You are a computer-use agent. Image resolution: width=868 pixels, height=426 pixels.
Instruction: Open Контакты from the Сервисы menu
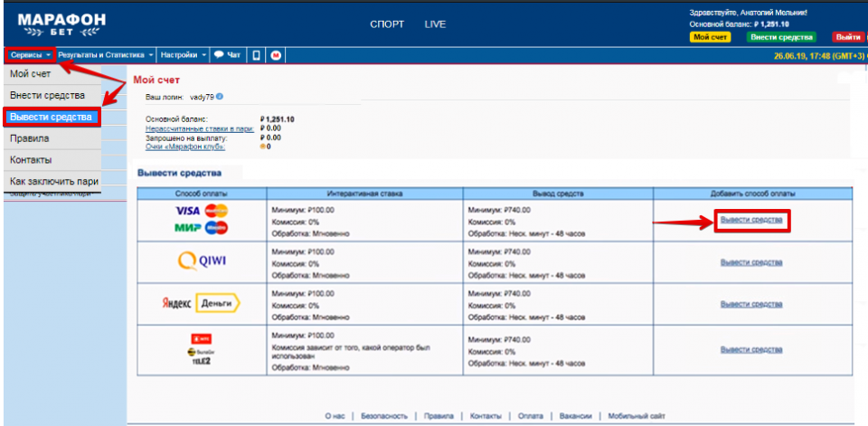52,159
